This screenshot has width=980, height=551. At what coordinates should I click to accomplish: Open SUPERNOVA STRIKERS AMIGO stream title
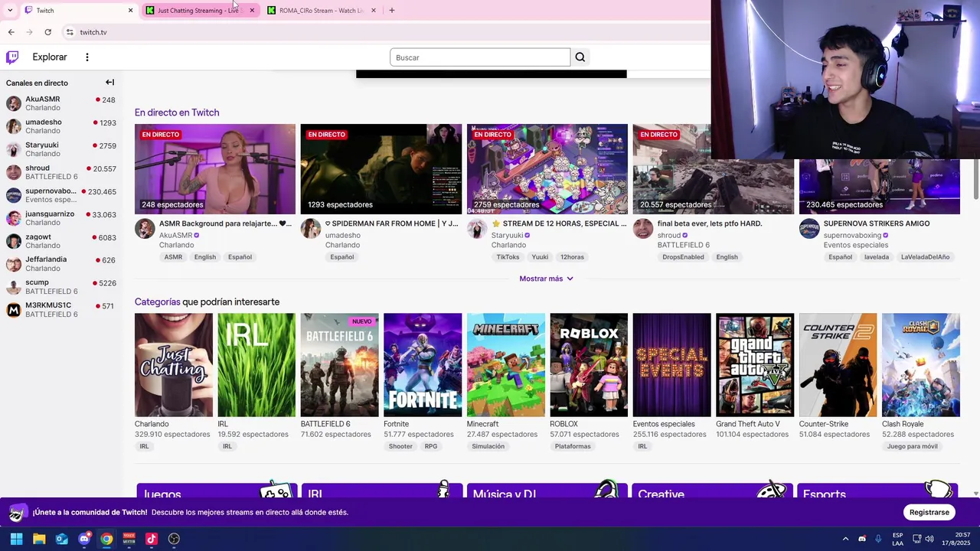(877, 223)
